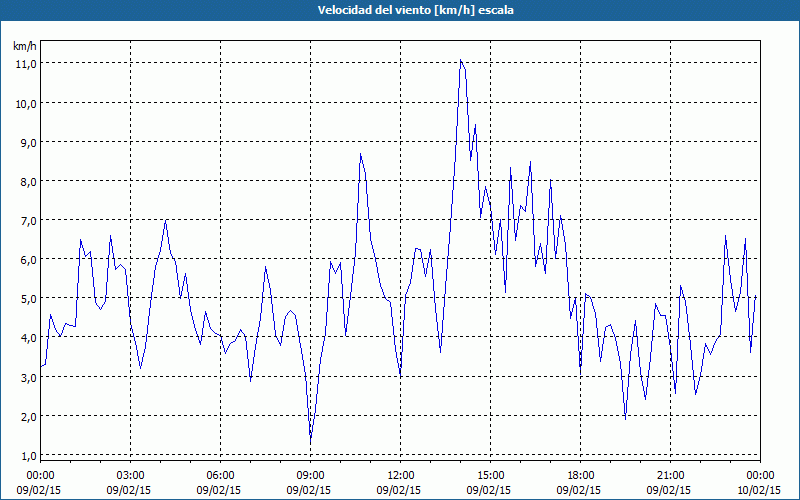Viewport: 800px width, 500px height.
Task: Click the 8.7 km/h peak near 10:40
Action: tap(360, 153)
